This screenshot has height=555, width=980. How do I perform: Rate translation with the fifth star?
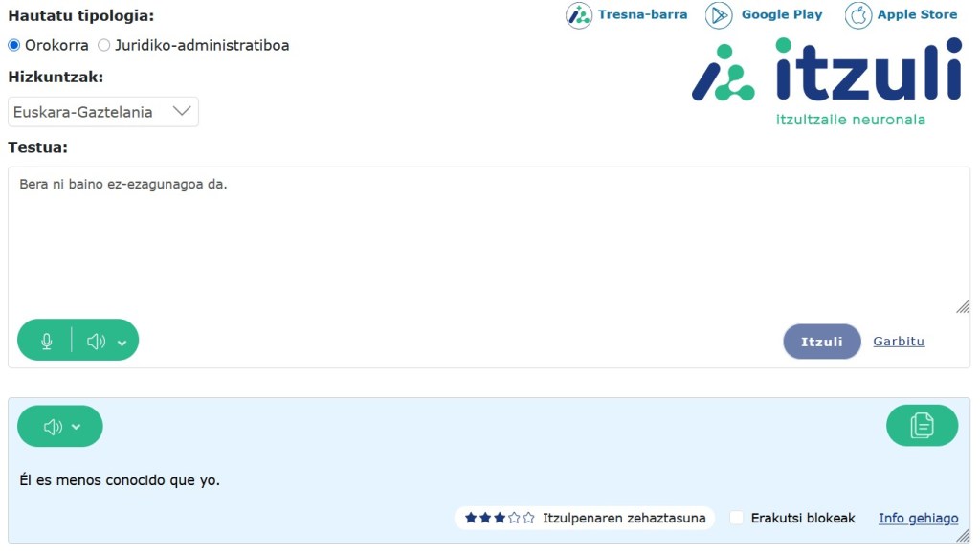(x=529, y=518)
